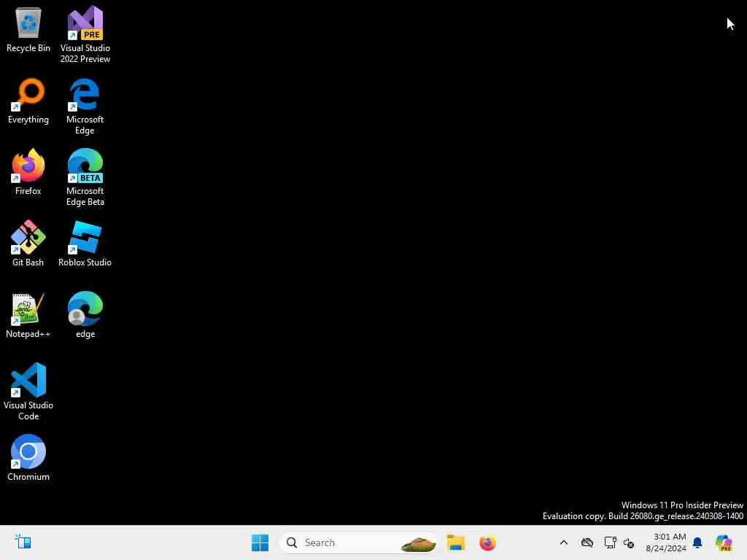The image size is (747, 560).
Task: Open the Widgets panel in taskbar
Action: [x=23, y=542]
